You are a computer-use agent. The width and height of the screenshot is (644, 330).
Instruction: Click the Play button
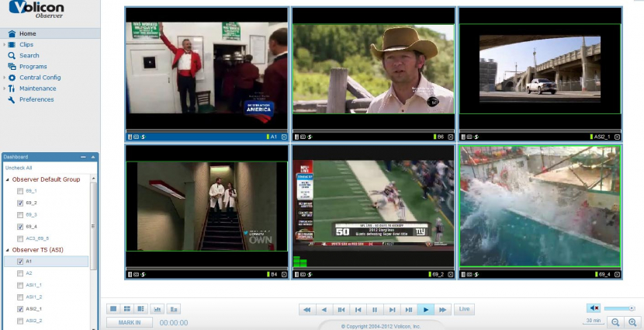pyautogui.click(x=425, y=310)
